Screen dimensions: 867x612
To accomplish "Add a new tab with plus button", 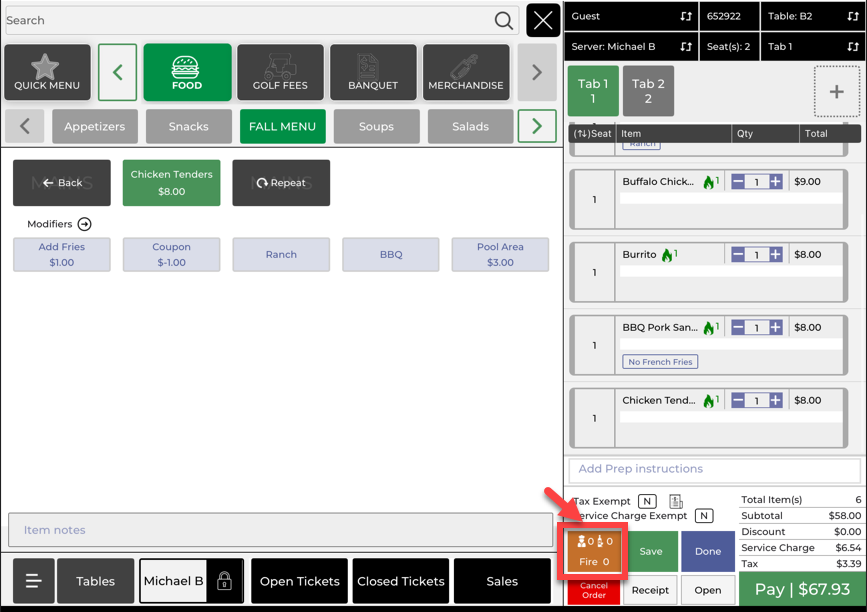I will tap(836, 92).
